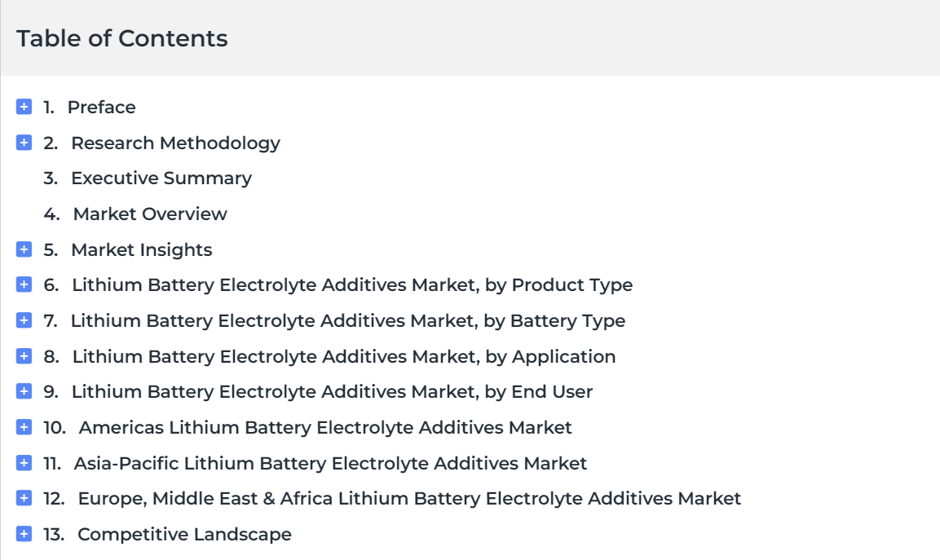
Task: Select the Market Insights entry text
Action: pos(142,250)
